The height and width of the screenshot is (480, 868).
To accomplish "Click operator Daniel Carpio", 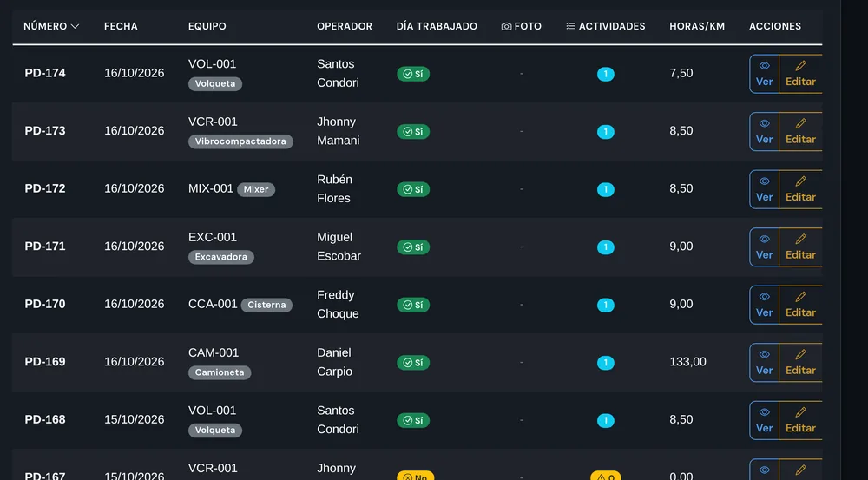I will pyautogui.click(x=334, y=362).
